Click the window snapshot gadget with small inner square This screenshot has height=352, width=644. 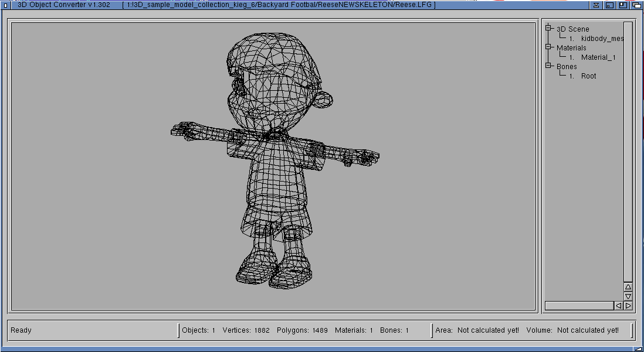click(x=609, y=5)
